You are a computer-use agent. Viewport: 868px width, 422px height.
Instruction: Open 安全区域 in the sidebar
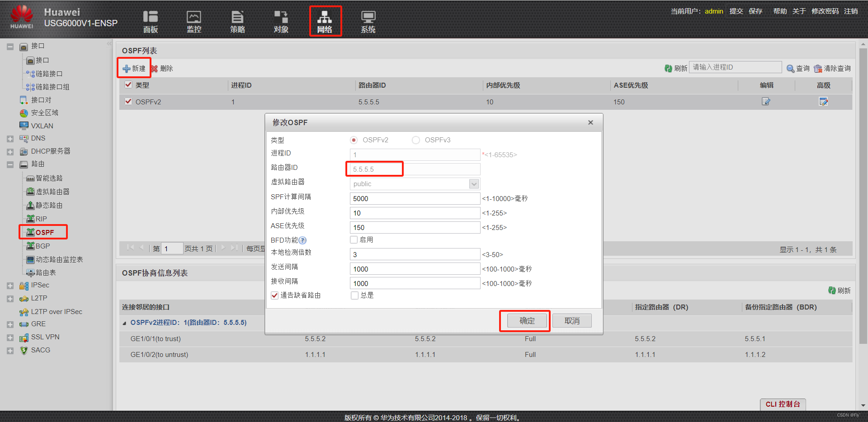[x=44, y=113]
